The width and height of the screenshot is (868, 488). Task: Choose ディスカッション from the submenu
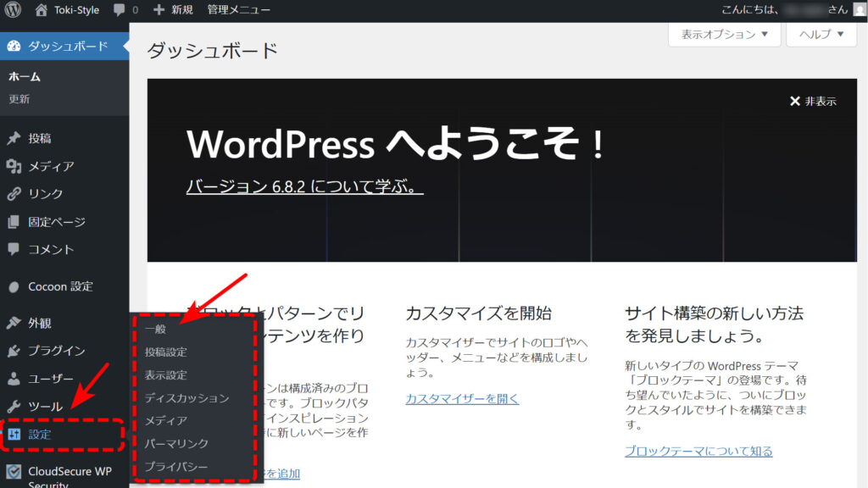point(186,397)
